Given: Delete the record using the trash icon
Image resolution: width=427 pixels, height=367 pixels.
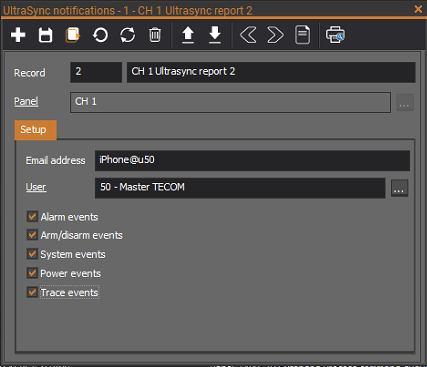Looking at the screenshot, I should tap(155, 35).
